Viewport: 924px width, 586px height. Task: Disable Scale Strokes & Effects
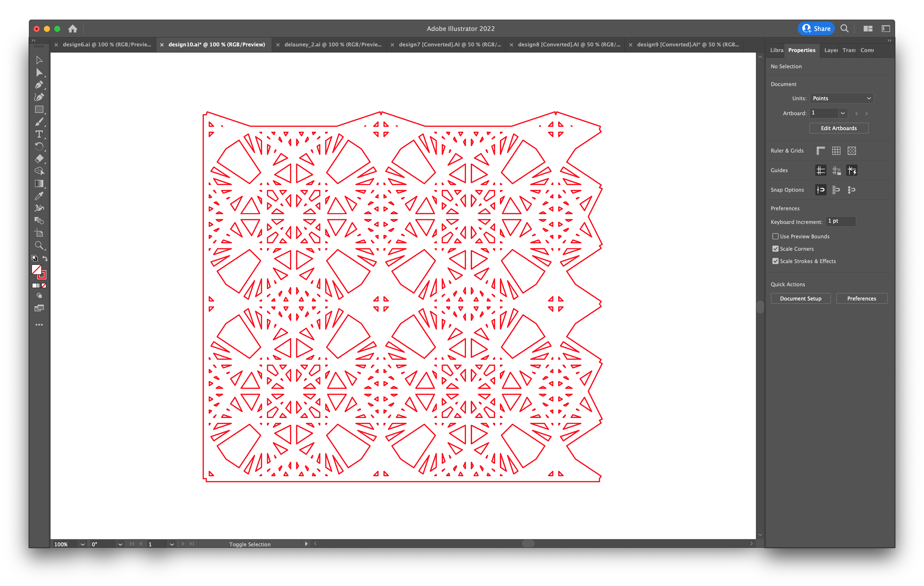(775, 261)
